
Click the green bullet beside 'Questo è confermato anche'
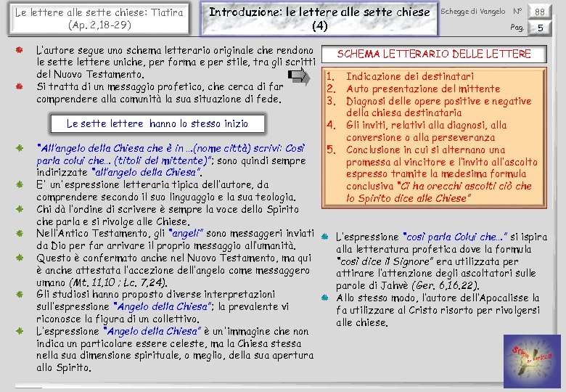20,258
